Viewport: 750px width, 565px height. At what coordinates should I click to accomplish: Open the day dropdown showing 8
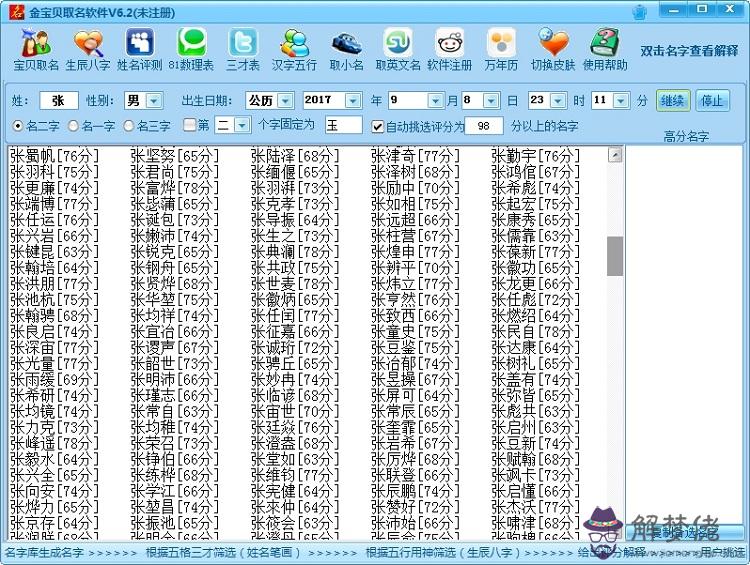[x=491, y=101]
